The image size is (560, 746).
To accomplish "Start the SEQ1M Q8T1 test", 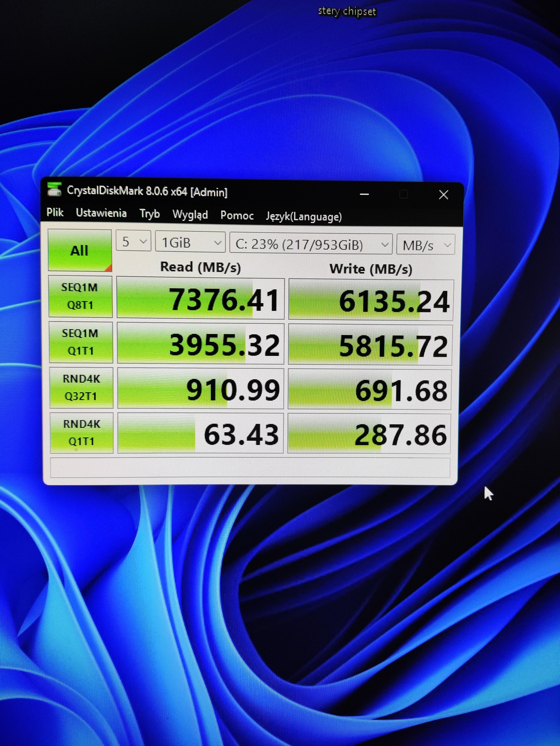I will tap(80, 296).
